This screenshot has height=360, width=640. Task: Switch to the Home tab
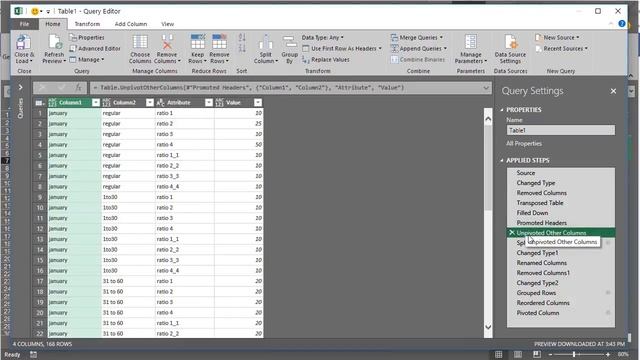53,24
